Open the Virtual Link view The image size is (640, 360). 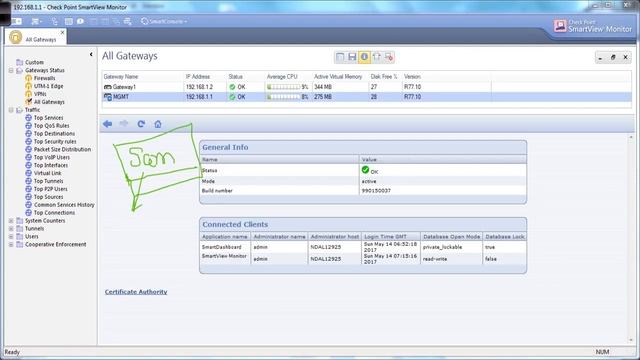coord(47,173)
